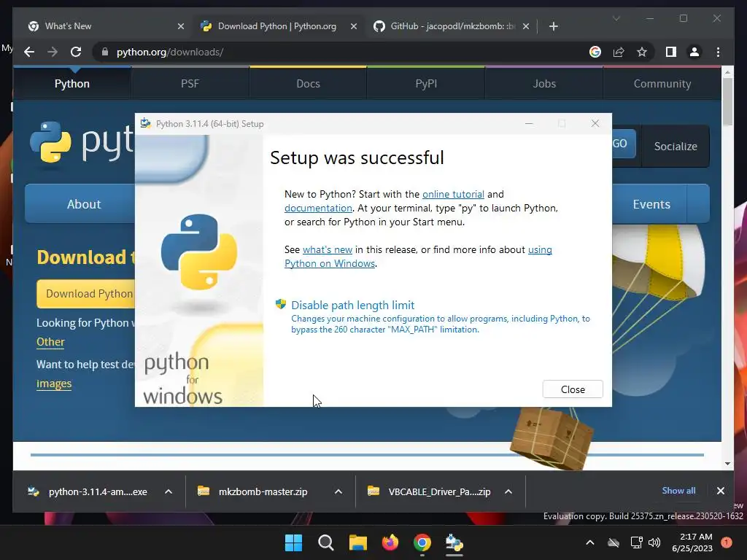
Task: Expand options for python-3.11.4 exe download
Action: (x=169, y=491)
